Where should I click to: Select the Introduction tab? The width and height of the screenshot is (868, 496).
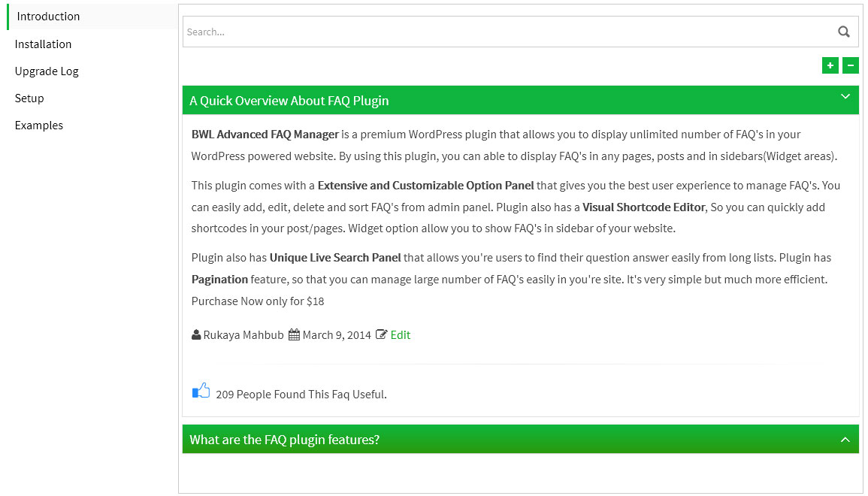[x=48, y=17]
